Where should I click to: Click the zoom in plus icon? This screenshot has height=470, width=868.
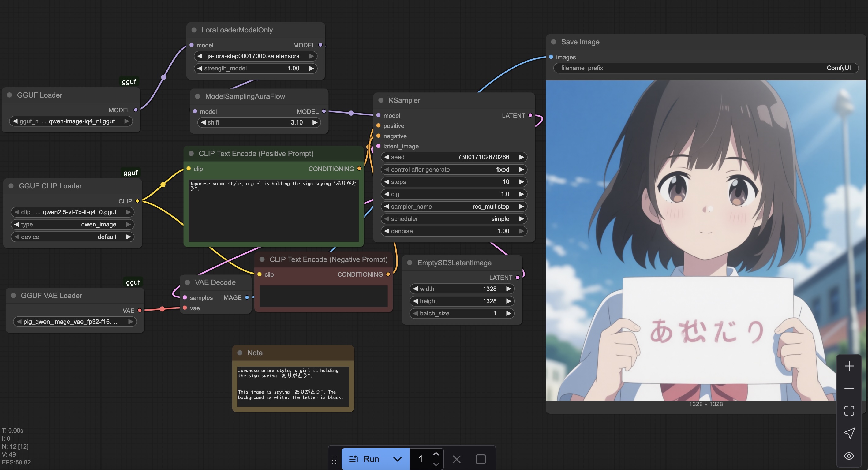tap(849, 366)
